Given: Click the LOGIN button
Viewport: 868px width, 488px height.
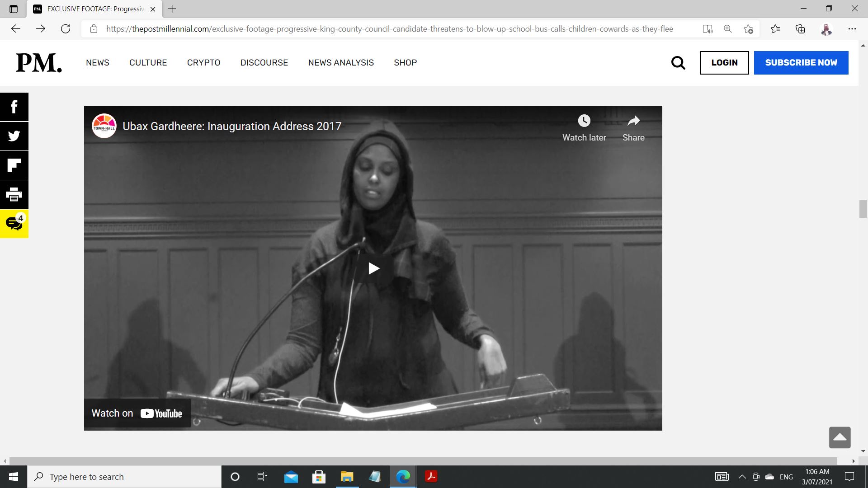Looking at the screenshot, I should click(x=724, y=63).
